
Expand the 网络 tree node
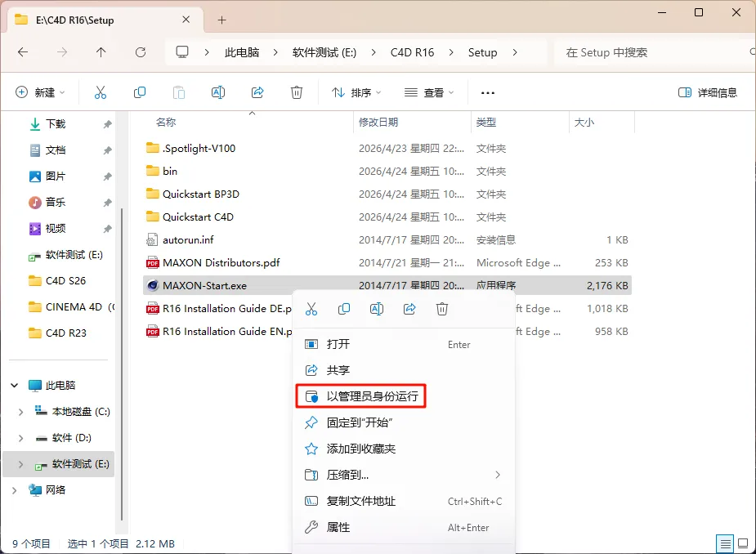pos(15,490)
